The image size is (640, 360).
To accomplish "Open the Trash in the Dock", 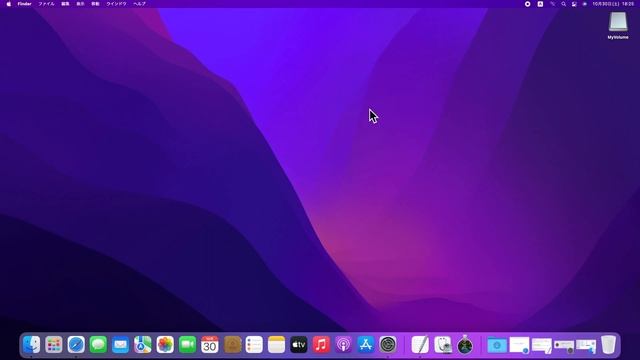I will point(608,344).
